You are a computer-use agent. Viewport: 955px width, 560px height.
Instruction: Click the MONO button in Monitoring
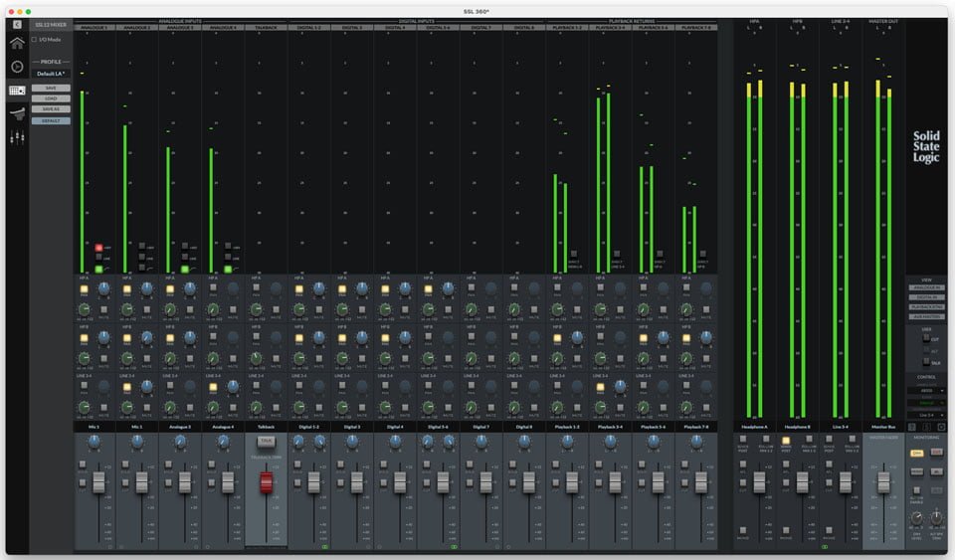click(x=916, y=471)
